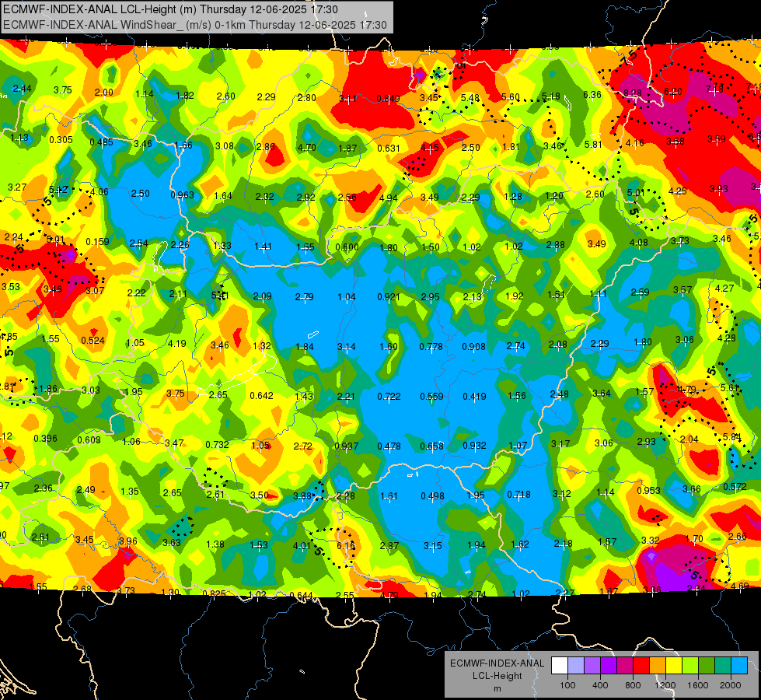Click the wind shear value 0.498
This screenshot has height=700, width=761.
click(432, 496)
